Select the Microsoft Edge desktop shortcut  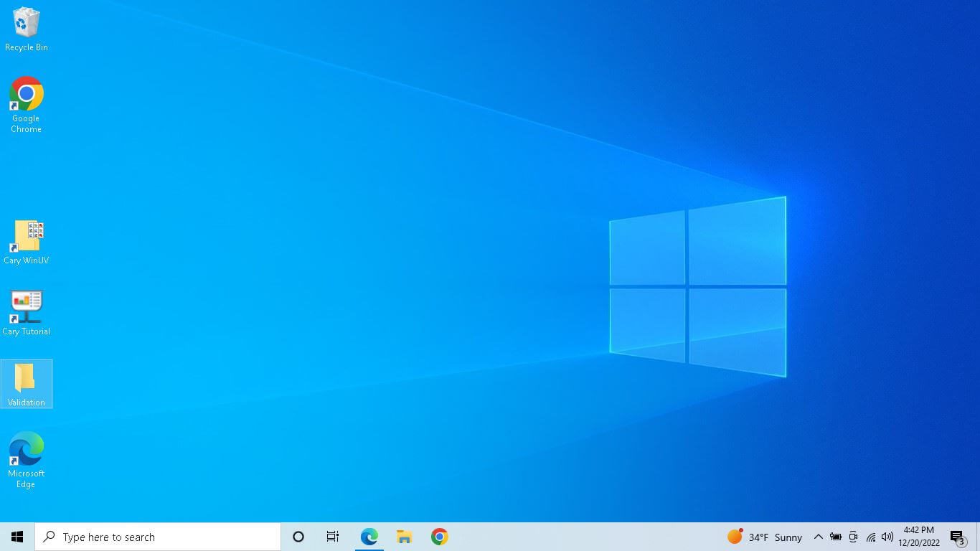[x=27, y=458]
